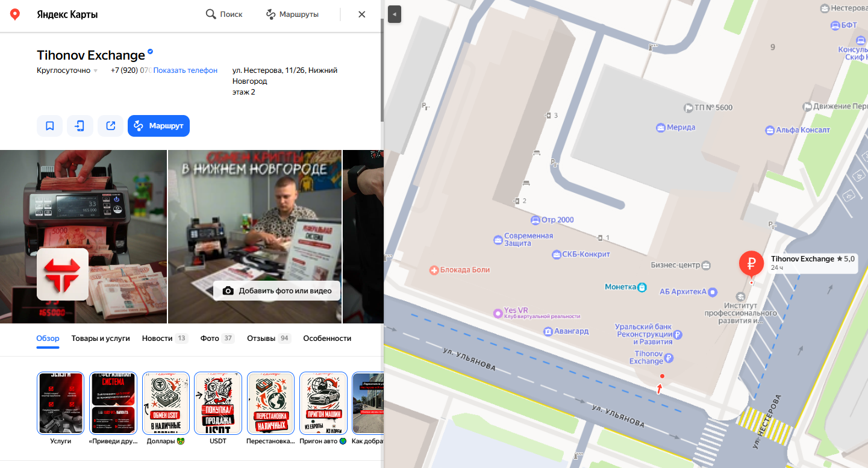Click the Блокада Боли medical icon

(433, 270)
